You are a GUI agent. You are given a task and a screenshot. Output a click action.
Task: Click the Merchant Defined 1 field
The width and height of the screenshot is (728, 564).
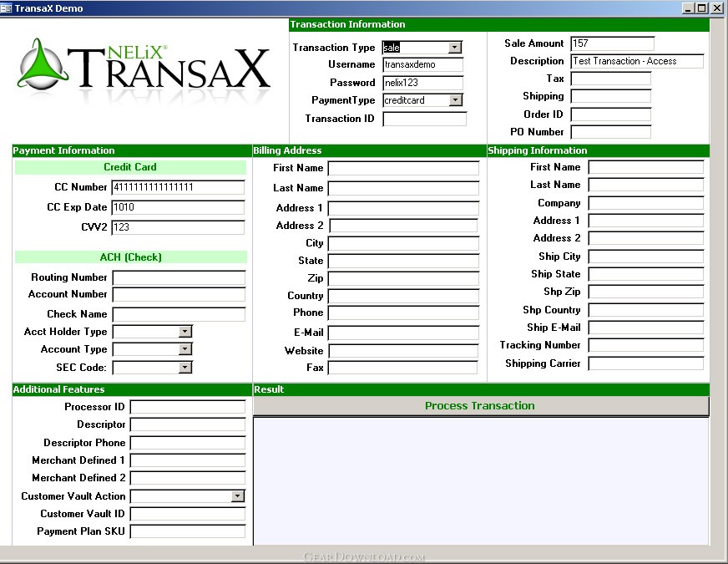(x=188, y=461)
